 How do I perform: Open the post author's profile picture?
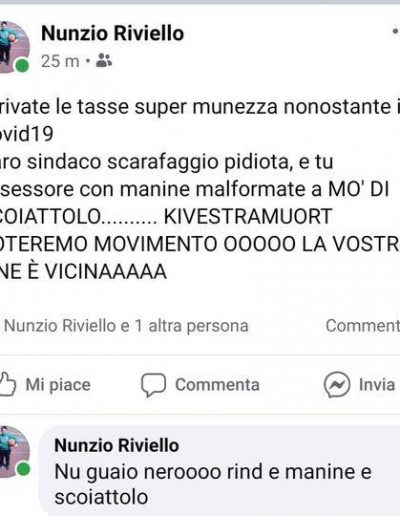pyautogui.click(x=13, y=47)
